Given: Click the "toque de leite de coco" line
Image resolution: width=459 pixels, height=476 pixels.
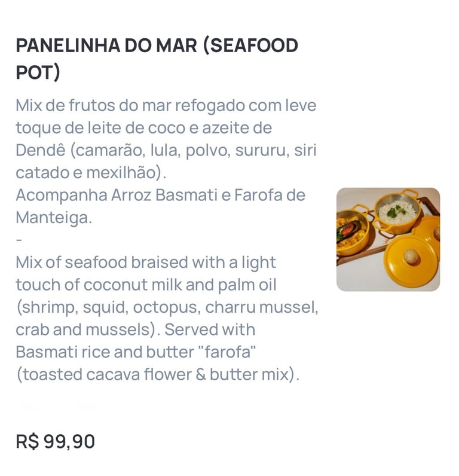Looking at the screenshot, I should [x=143, y=128].
